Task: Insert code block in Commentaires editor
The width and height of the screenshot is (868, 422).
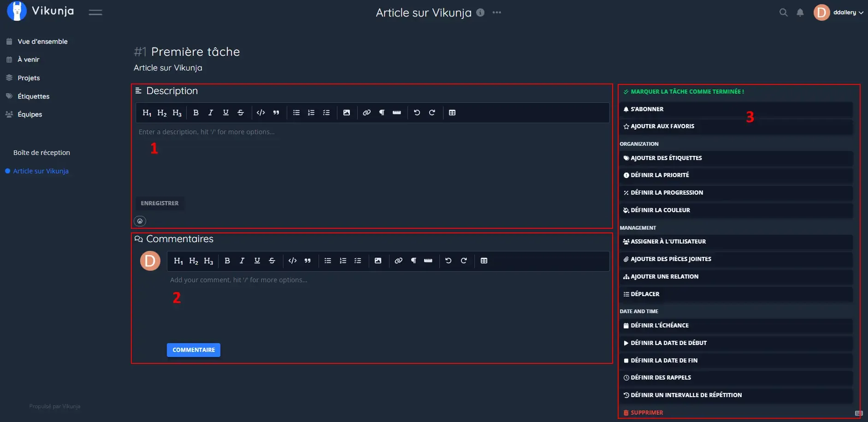Action: [x=292, y=261]
